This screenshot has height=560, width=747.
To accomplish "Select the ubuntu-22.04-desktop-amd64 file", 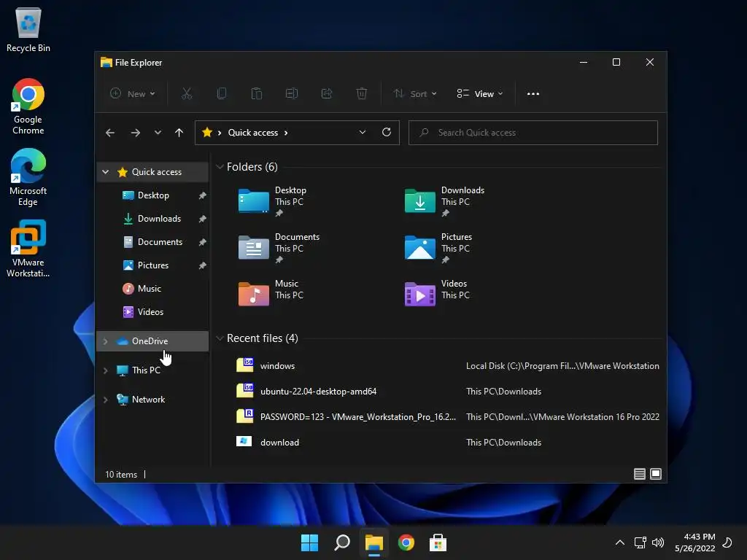I will click(x=447, y=391).
